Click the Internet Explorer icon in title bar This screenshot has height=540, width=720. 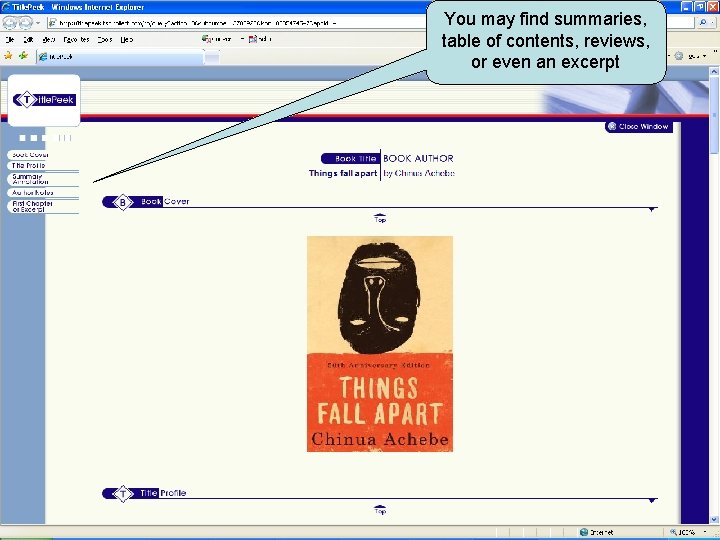click(x=6, y=7)
